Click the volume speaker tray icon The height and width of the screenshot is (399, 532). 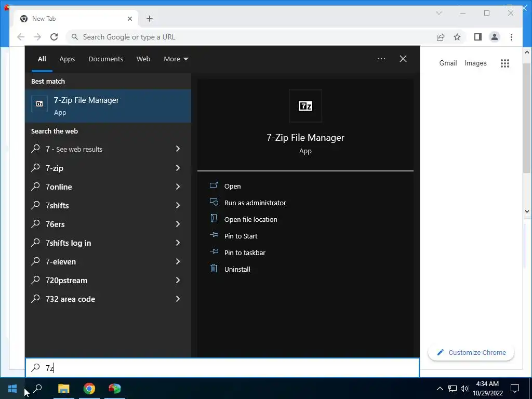(464, 389)
